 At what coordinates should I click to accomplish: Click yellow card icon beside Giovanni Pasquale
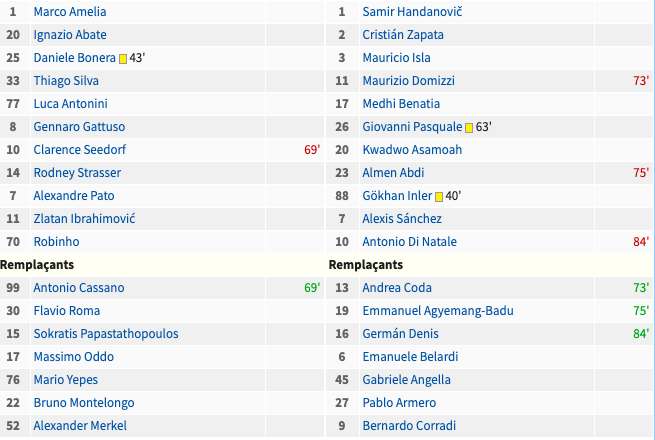pos(469,127)
